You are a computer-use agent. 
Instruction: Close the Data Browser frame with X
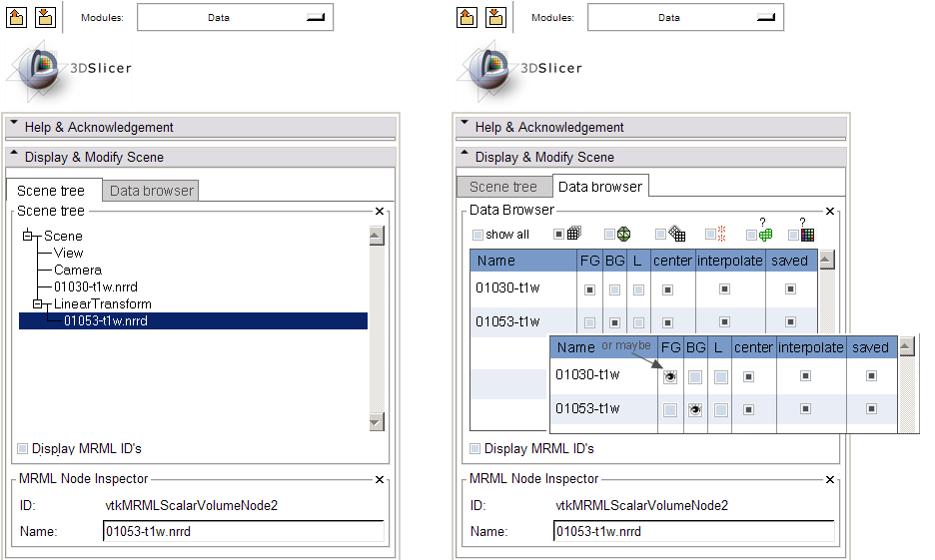click(x=829, y=211)
